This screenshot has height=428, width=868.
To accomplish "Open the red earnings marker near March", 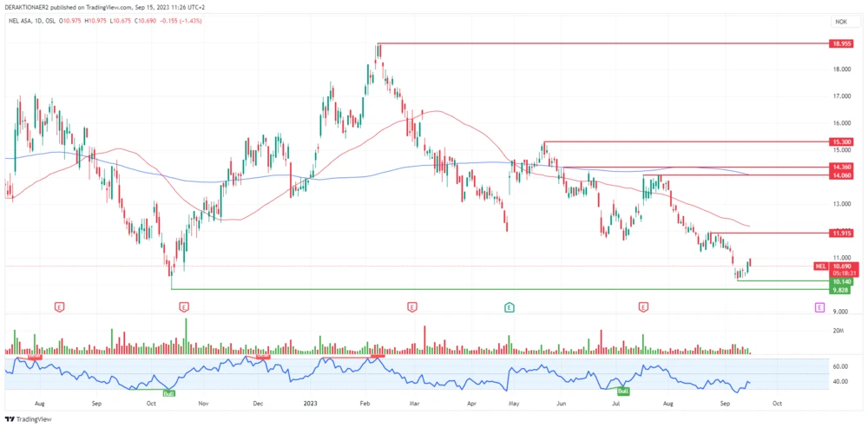I will coord(411,307).
